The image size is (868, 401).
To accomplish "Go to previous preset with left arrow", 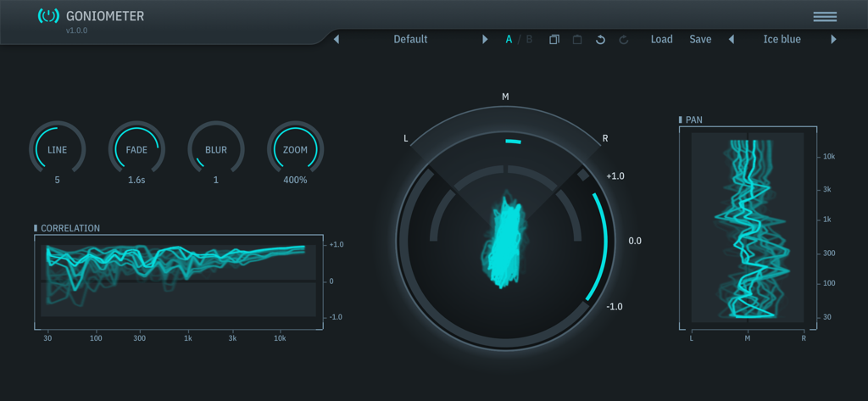I will (x=337, y=40).
